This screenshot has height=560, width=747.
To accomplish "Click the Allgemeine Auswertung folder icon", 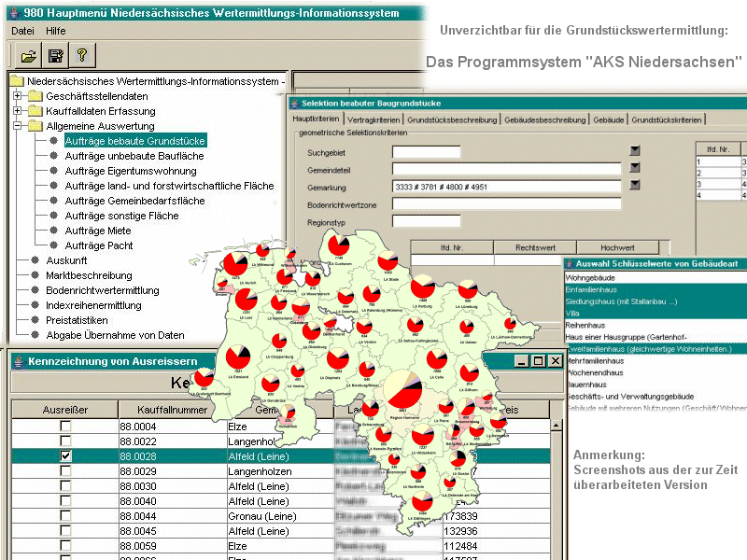I will [35, 126].
